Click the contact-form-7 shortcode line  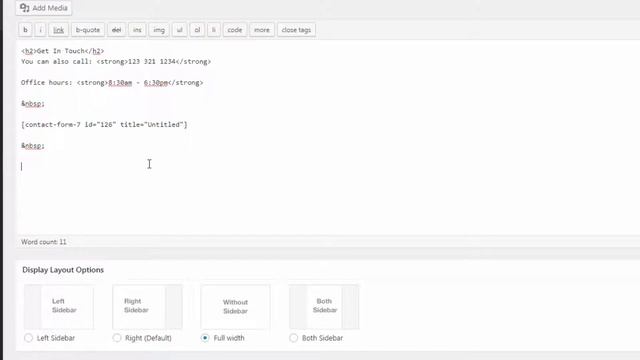tap(104, 124)
